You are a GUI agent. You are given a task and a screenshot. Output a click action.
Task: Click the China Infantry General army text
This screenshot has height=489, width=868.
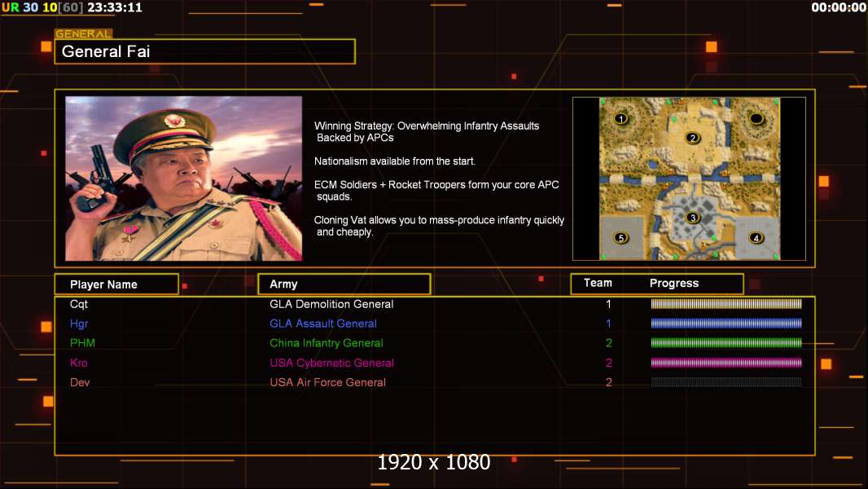coord(326,343)
